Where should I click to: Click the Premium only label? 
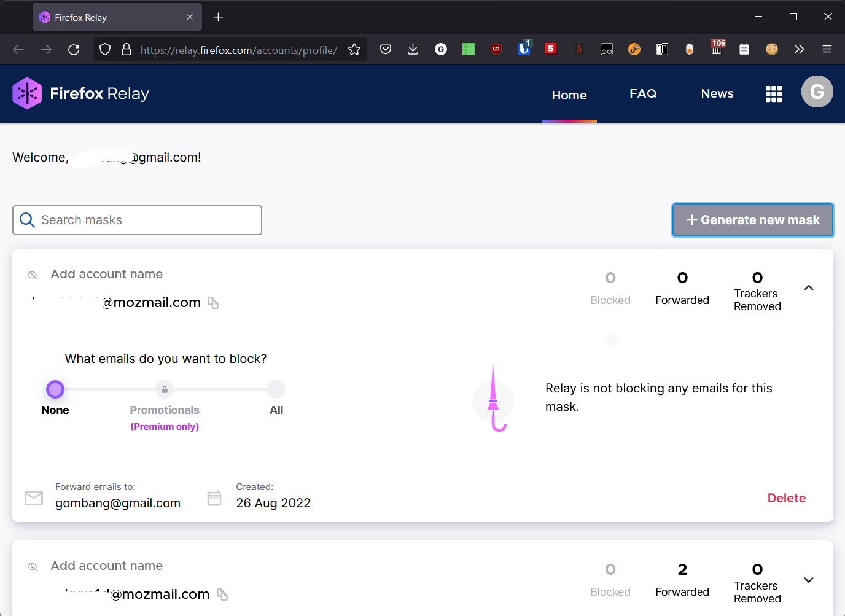tap(165, 426)
